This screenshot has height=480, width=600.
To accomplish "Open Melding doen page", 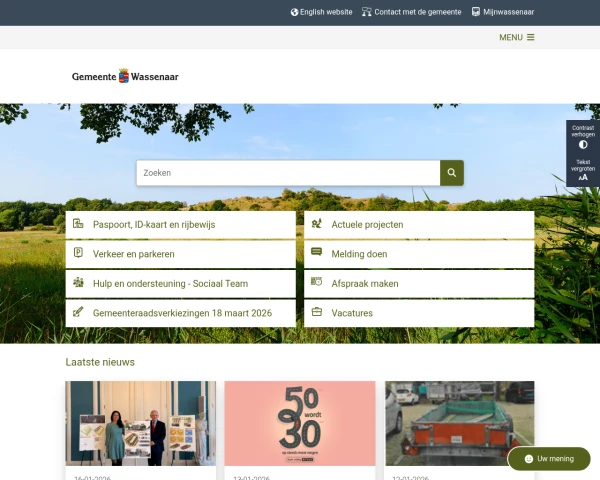I will pyautogui.click(x=419, y=254).
